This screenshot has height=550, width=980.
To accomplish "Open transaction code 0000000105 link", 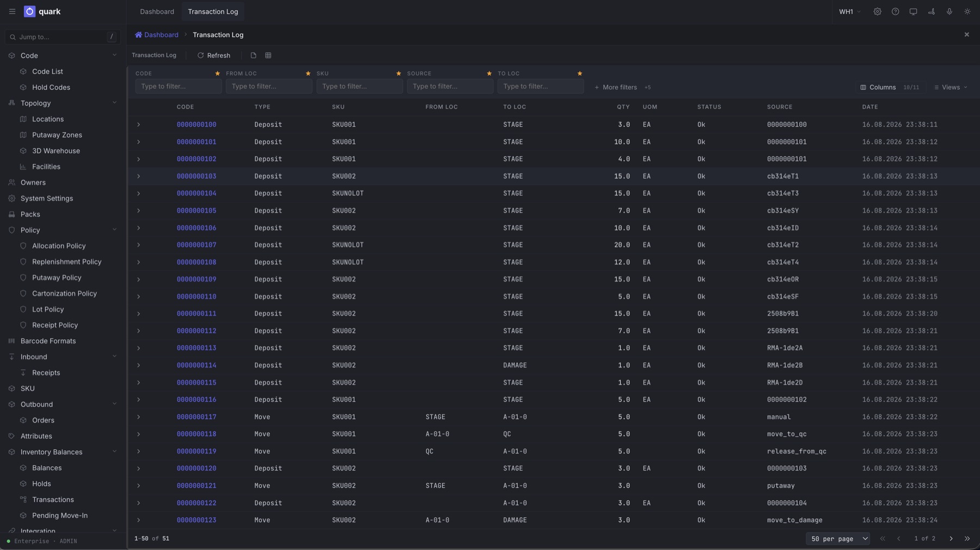I will (197, 211).
